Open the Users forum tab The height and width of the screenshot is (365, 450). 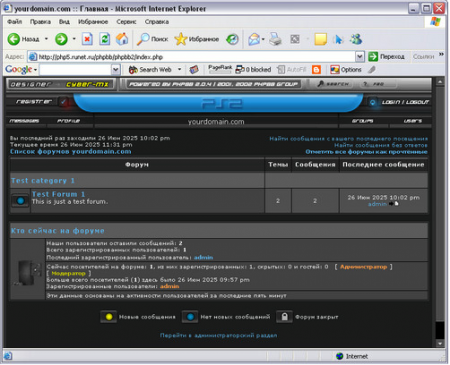[413, 121]
